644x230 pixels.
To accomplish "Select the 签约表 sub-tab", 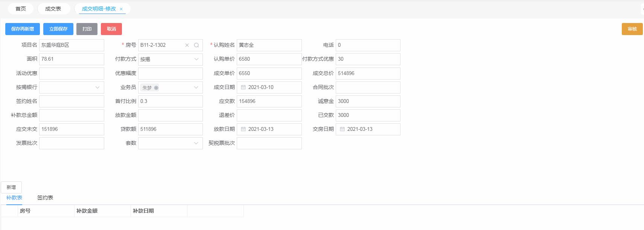I will 45,198.
